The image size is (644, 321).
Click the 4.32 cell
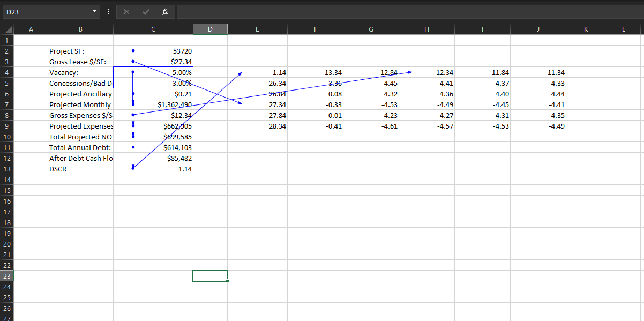click(371, 94)
